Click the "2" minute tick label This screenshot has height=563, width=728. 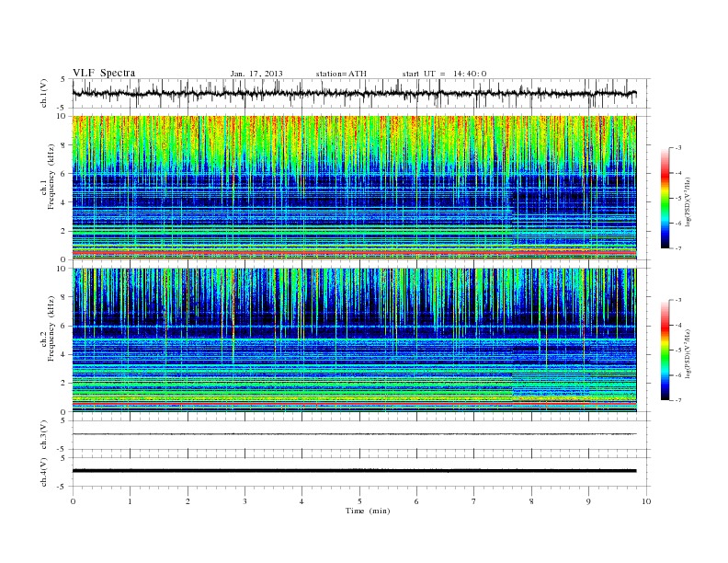(188, 501)
